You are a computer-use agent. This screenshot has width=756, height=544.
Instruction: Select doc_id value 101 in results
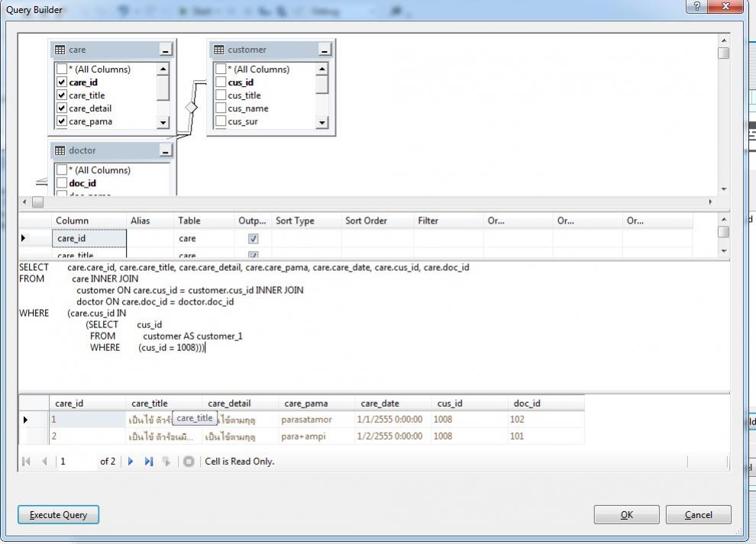coord(546,436)
